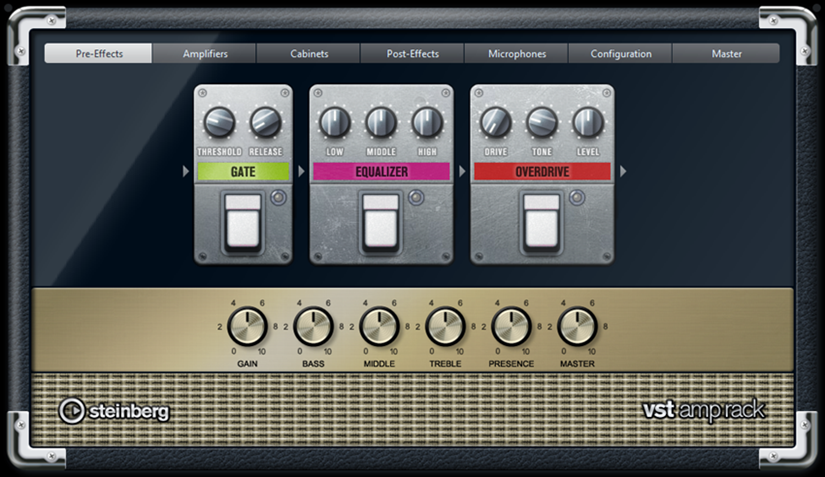This screenshot has width=825, height=477.
Task: Click the amplifier BASS knob
Action: 313,326
